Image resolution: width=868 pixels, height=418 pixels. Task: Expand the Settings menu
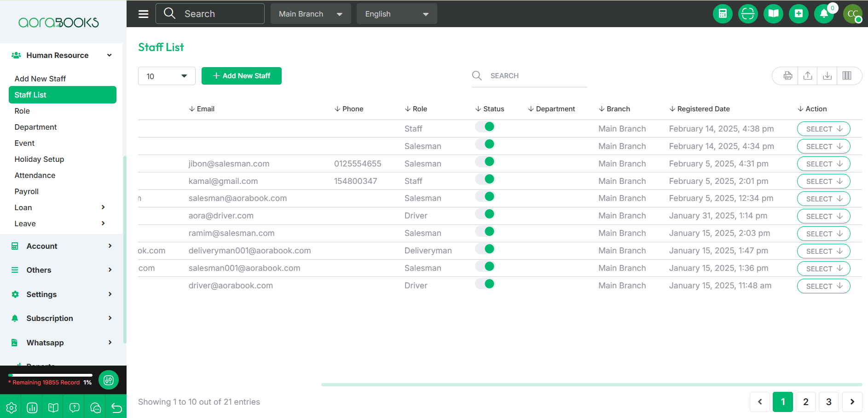coord(62,294)
